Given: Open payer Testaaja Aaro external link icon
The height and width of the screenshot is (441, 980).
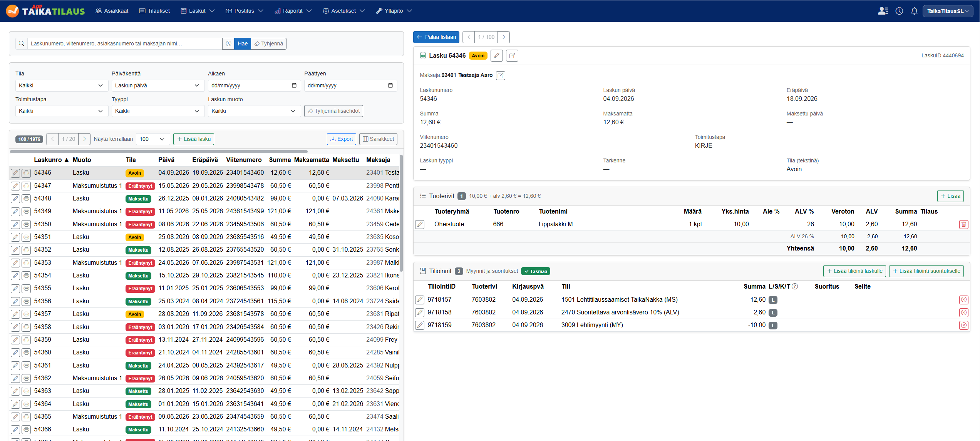Looking at the screenshot, I should coord(501,75).
